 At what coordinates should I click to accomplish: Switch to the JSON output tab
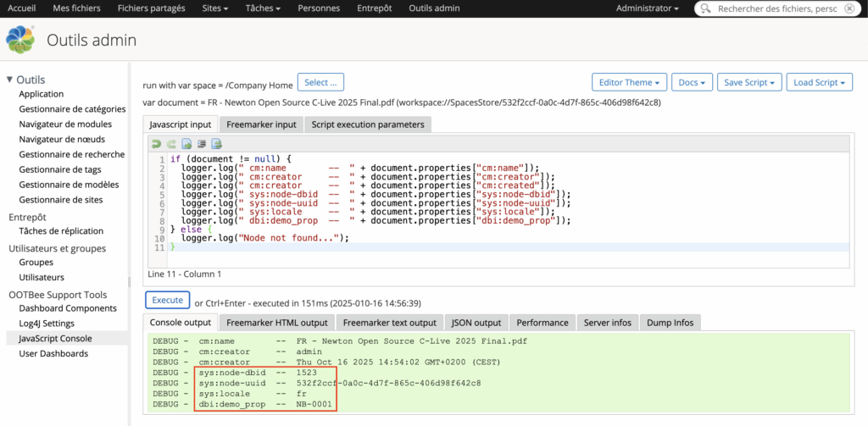point(476,323)
